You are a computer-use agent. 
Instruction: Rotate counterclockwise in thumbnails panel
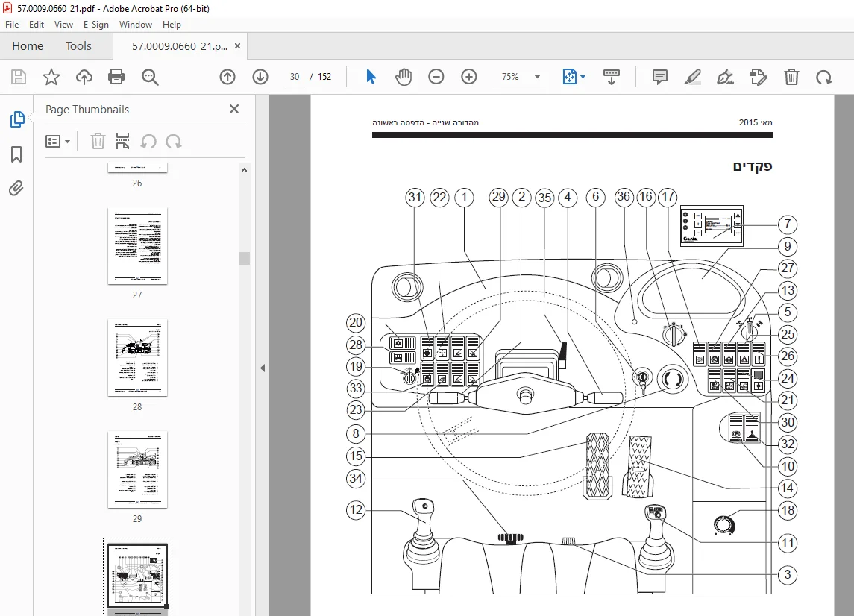pos(148,142)
